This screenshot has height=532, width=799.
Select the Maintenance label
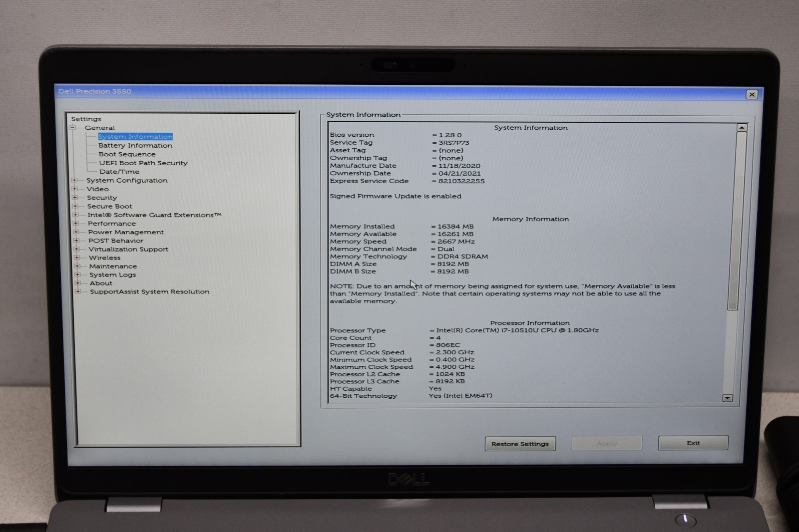coord(113,266)
